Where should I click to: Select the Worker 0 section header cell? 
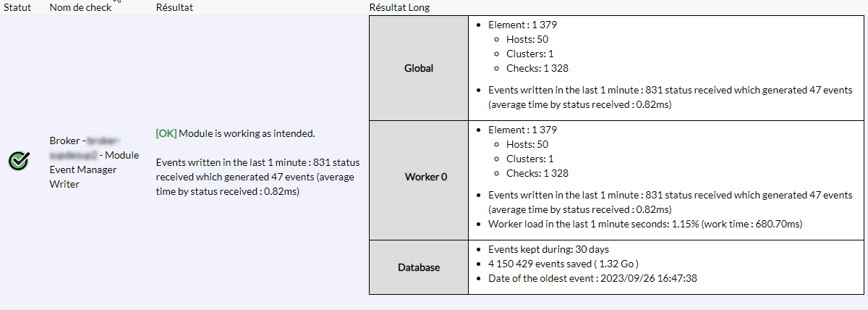tap(418, 177)
